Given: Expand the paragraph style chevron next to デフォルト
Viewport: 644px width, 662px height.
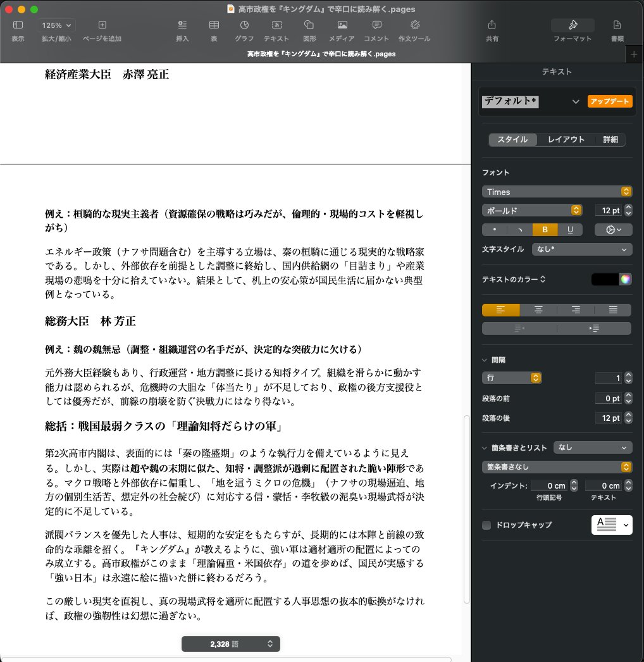Looking at the screenshot, I should click(576, 102).
